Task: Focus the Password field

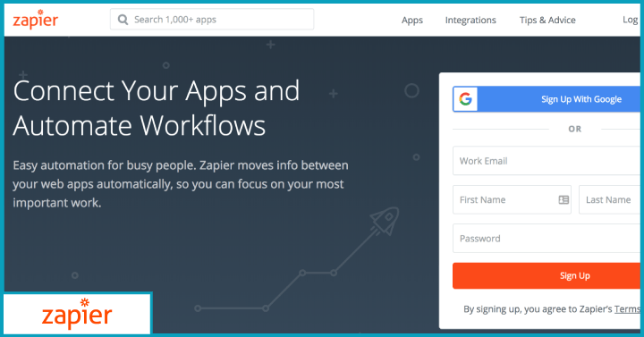Action: [x=547, y=238]
